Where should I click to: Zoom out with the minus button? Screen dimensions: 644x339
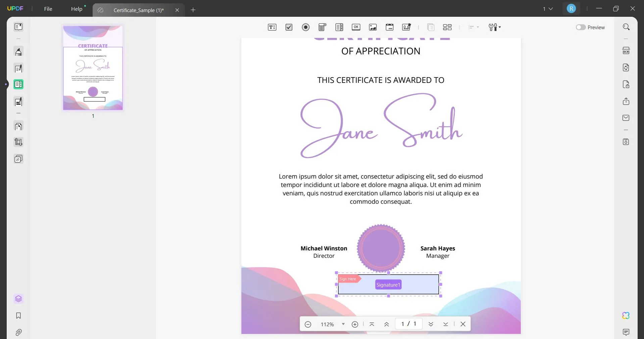(308, 324)
